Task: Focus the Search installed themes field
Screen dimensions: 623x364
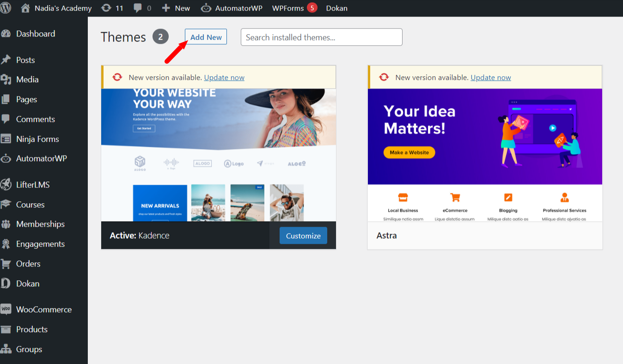Action: [x=322, y=37]
